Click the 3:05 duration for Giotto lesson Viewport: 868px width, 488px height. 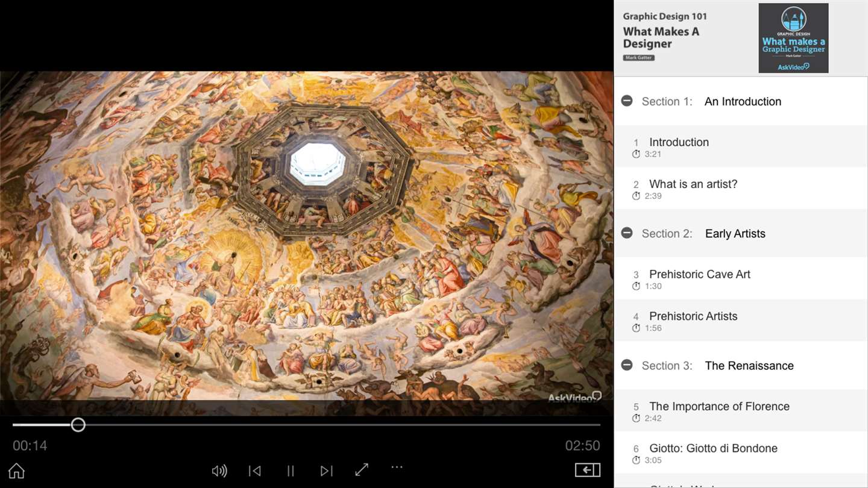click(x=653, y=460)
